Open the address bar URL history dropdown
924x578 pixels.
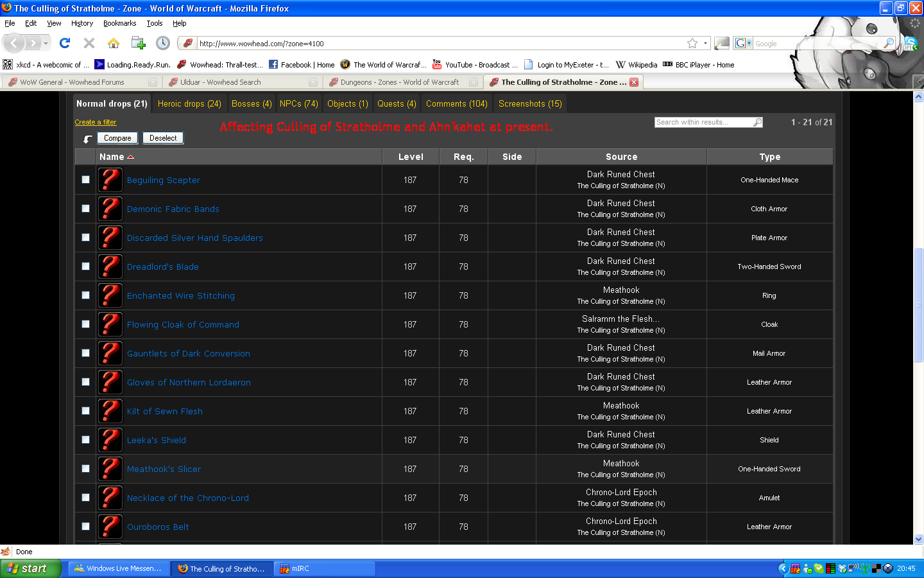(x=705, y=43)
